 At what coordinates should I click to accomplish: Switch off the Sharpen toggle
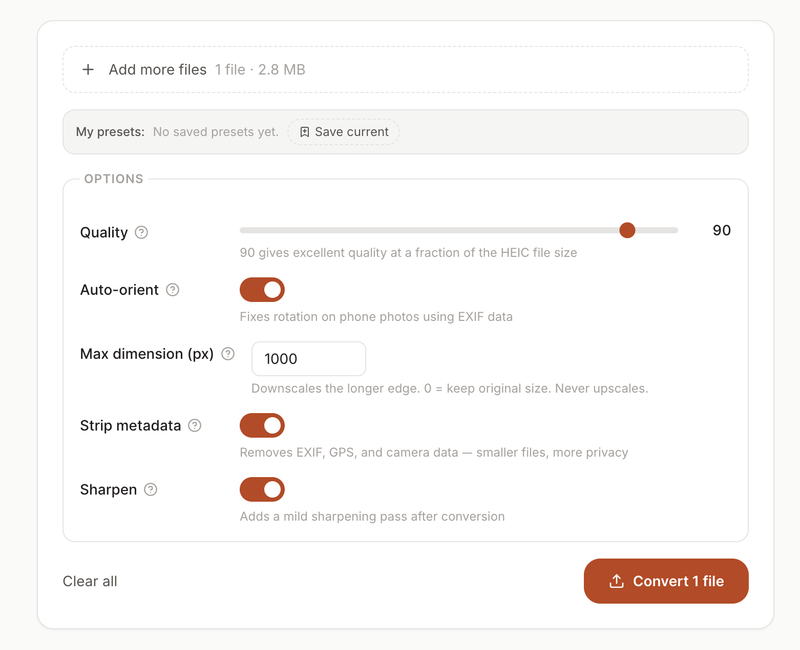(262, 490)
